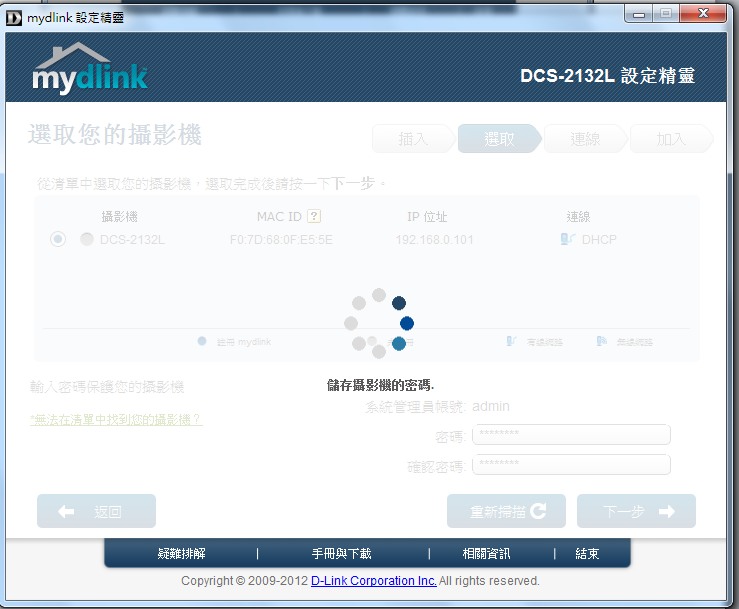739x609 pixels.
Task: Open the D-Link Corporation Inc. link
Action: 374,581
